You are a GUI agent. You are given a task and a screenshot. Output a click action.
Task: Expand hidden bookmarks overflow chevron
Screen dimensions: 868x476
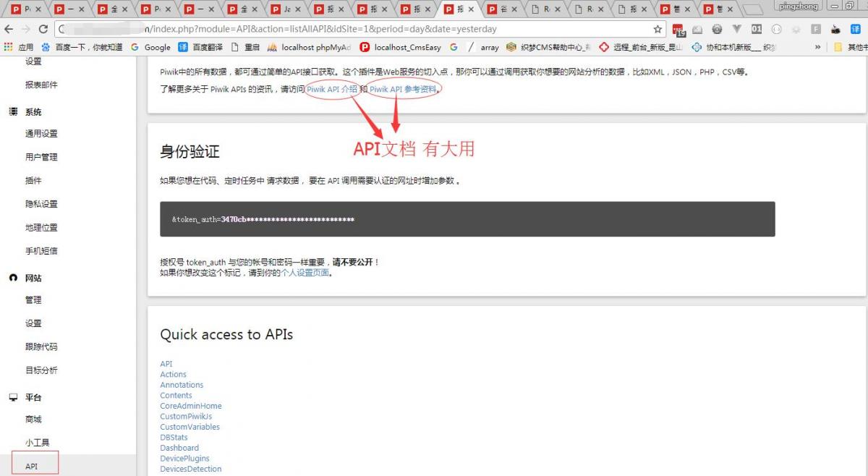tap(818, 47)
